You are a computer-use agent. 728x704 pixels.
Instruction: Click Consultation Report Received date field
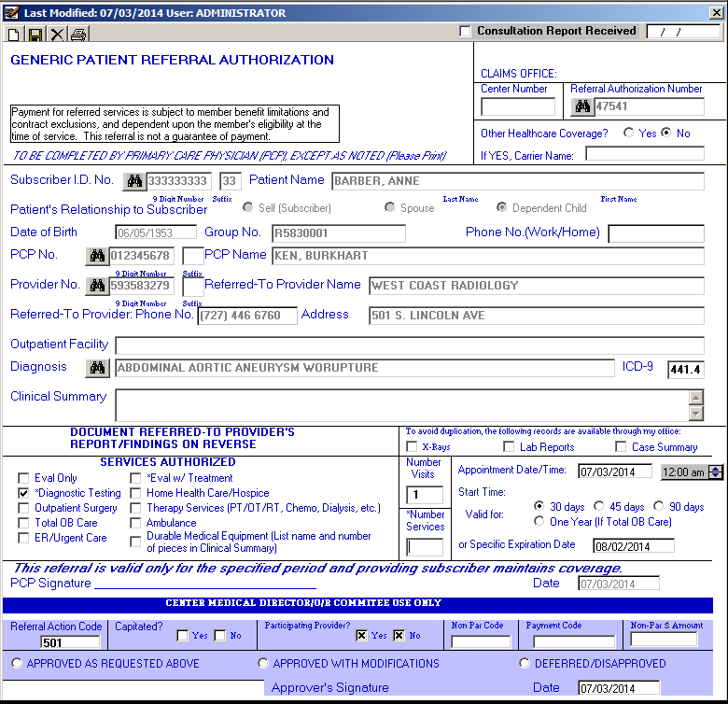pos(683,32)
